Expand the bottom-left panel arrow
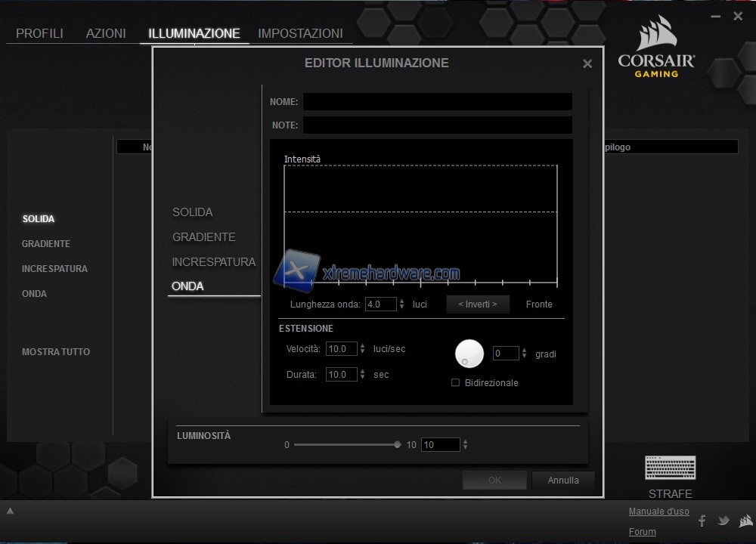Screen dimensions: 756x544 [x=11, y=511]
